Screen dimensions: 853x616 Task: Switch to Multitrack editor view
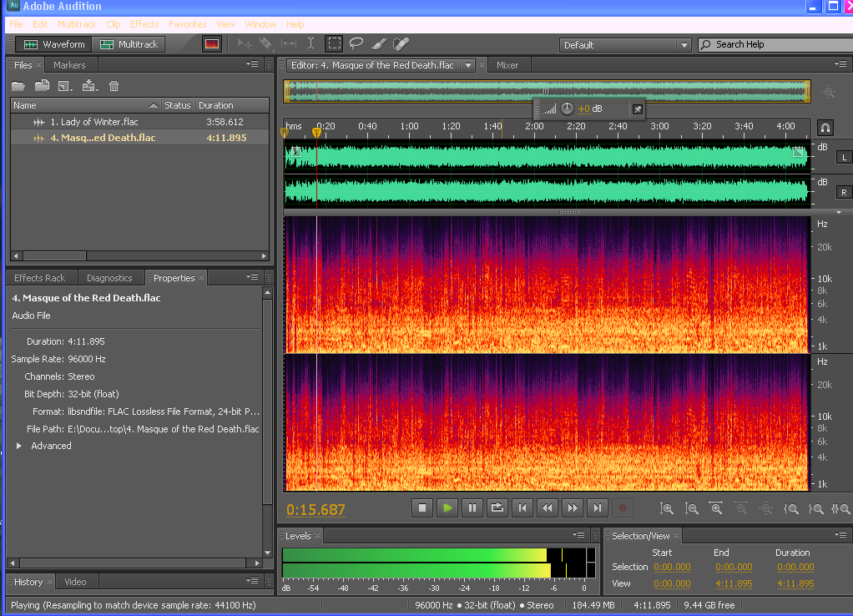[129, 44]
